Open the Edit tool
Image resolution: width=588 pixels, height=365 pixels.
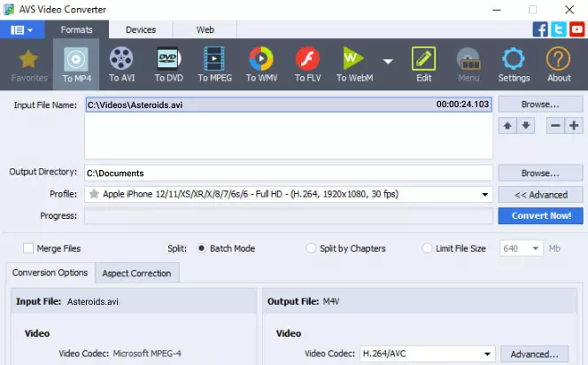[424, 65]
